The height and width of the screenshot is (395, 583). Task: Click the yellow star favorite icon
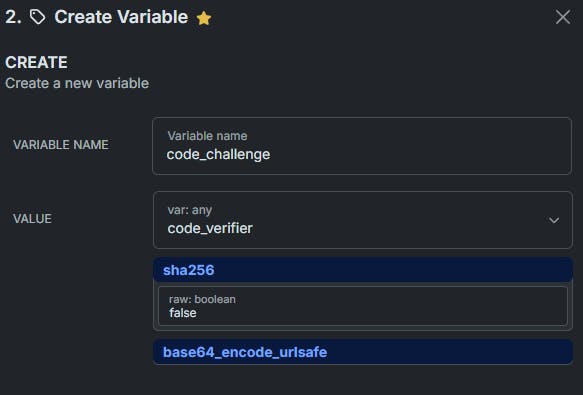(x=204, y=18)
